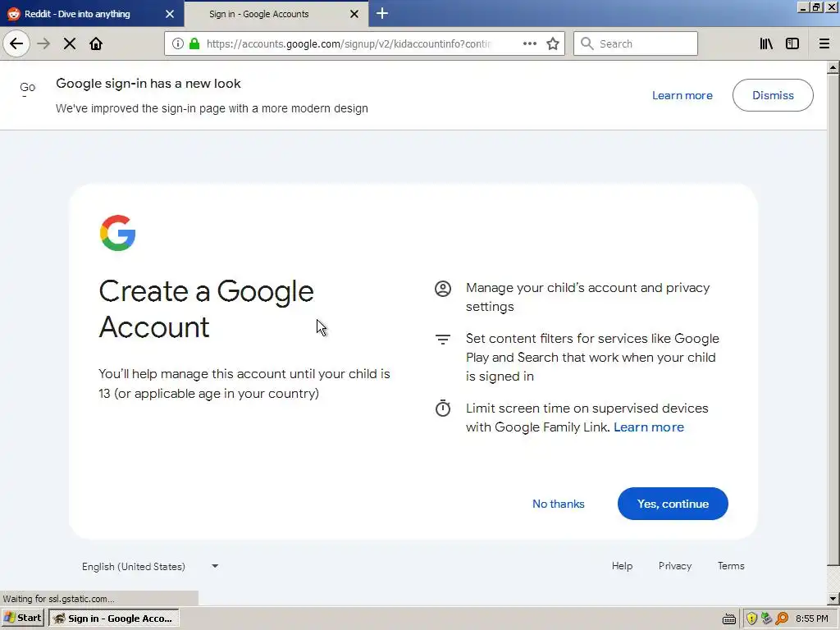Click the screen time timer icon
This screenshot has width=840, height=630.
click(442, 409)
